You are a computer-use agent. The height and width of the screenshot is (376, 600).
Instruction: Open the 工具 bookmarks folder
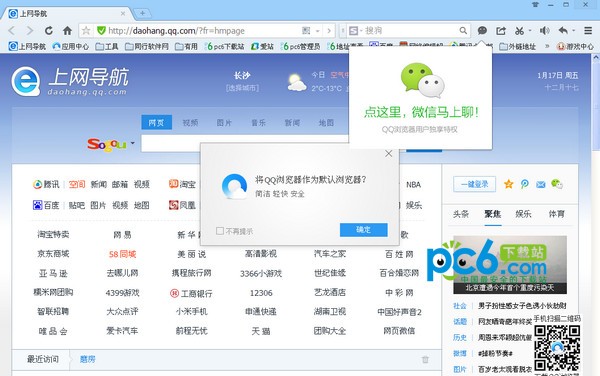[107, 46]
